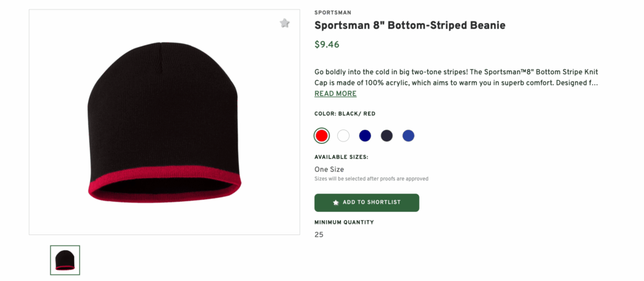
Task: Select the dark charcoal color swatch
Action: tap(387, 135)
